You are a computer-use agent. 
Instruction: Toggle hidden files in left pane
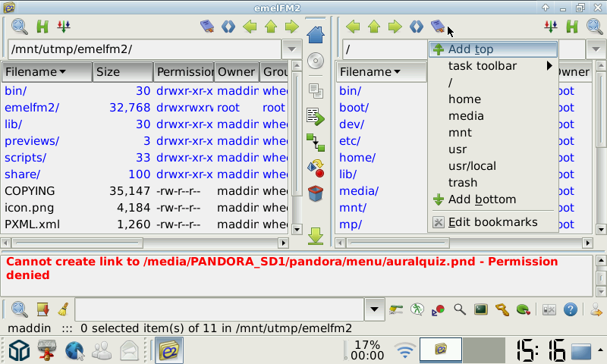(x=42, y=27)
